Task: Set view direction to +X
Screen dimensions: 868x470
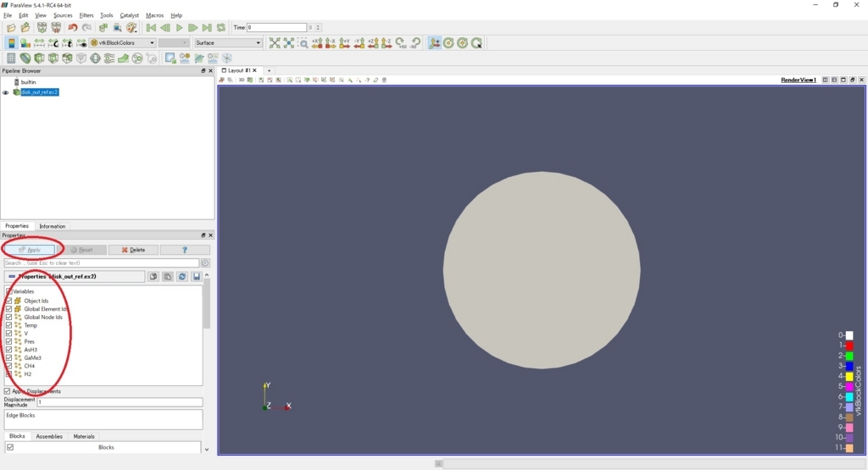Action: click(x=317, y=43)
